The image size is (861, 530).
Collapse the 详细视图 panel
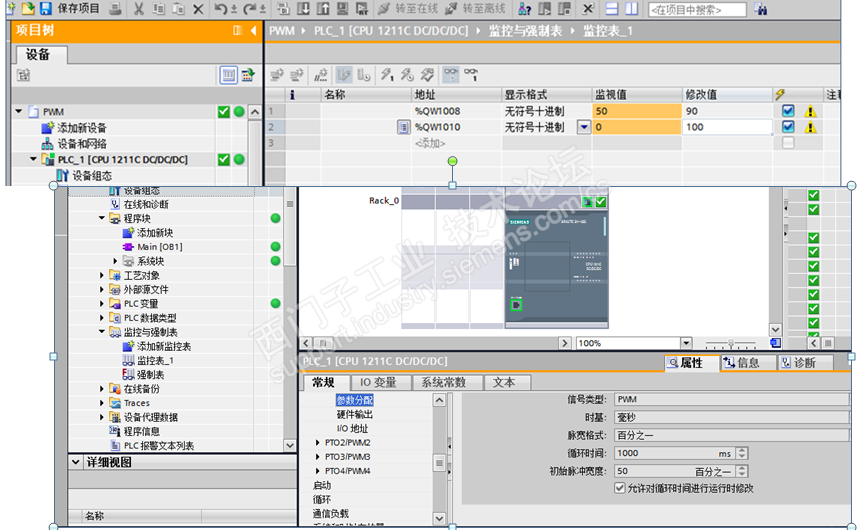pyautogui.click(x=76, y=462)
